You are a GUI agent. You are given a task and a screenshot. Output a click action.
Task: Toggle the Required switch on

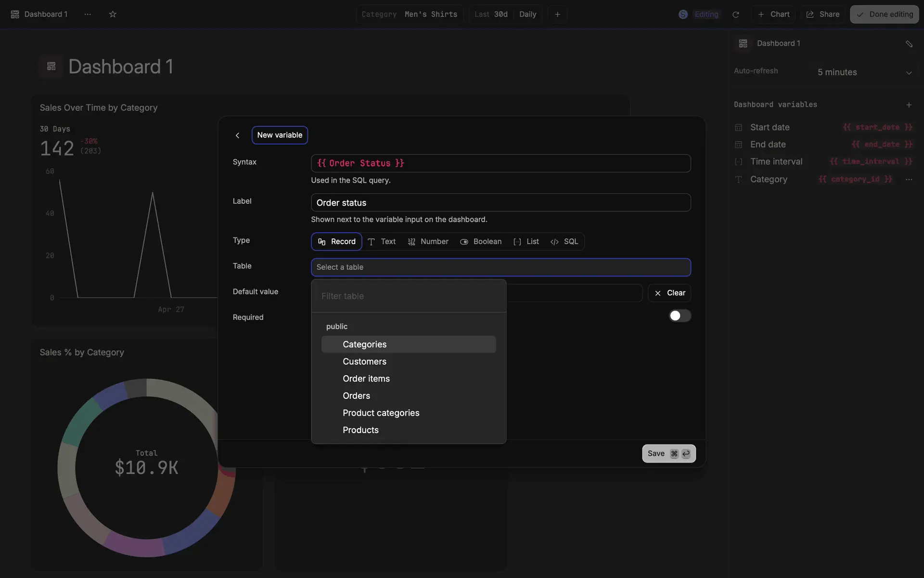click(x=680, y=315)
